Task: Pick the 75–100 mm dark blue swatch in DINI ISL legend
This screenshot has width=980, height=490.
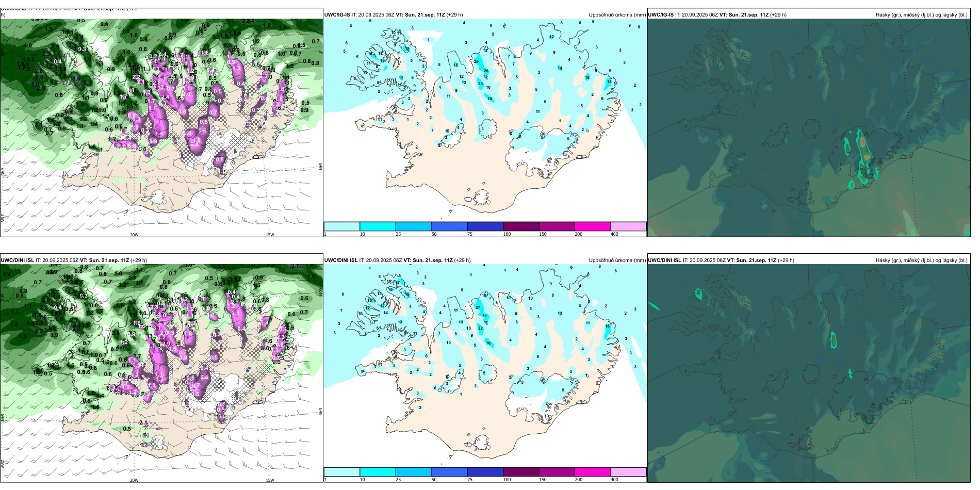Action: [x=485, y=472]
